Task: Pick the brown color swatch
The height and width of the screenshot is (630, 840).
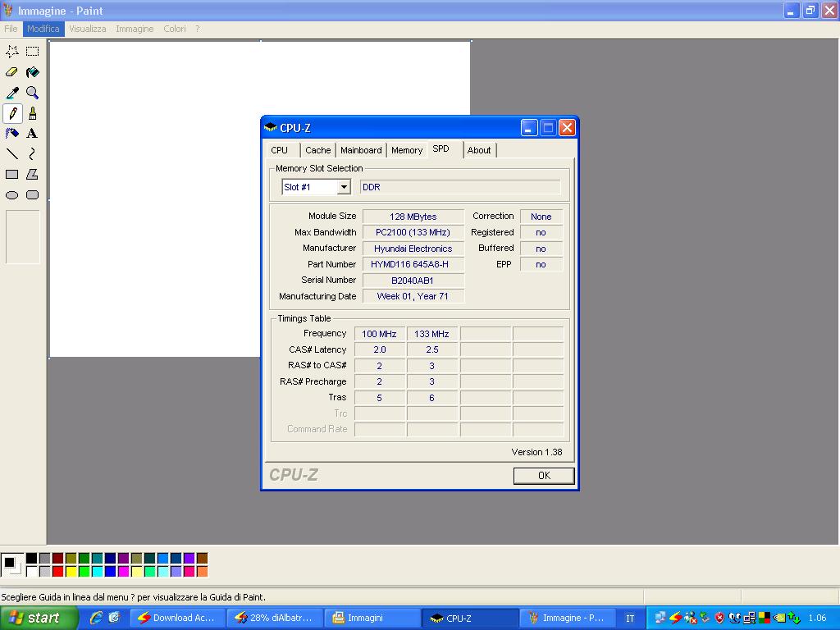Action: (202, 559)
